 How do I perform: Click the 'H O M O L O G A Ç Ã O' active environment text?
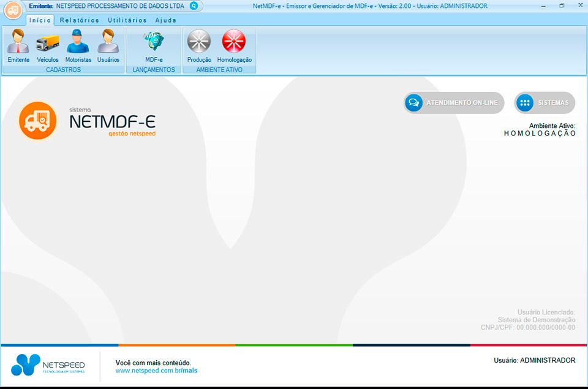pos(540,133)
